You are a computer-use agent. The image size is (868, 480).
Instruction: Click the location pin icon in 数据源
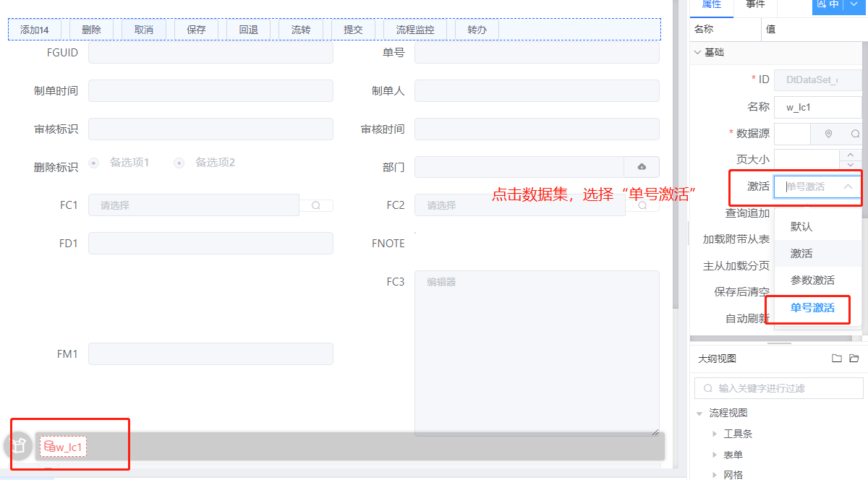tap(828, 134)
